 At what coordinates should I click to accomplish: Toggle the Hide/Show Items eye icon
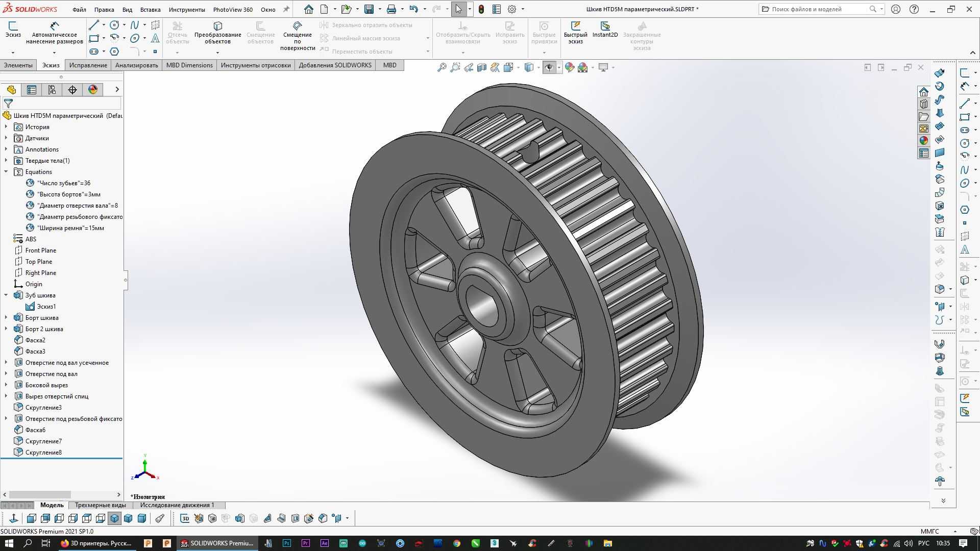[x=549, y=67]
